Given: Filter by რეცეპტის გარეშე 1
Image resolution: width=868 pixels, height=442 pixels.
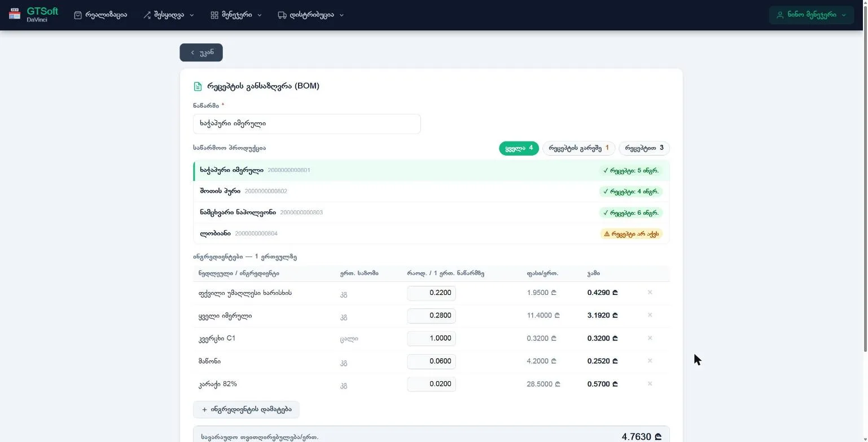Looking at the screenshot, I should (578, 148).
